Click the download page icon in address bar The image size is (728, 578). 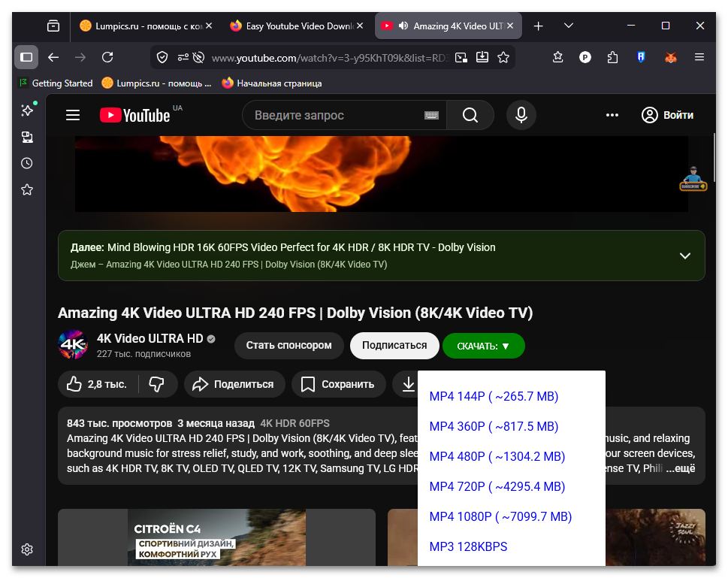(x=482, y=57)
